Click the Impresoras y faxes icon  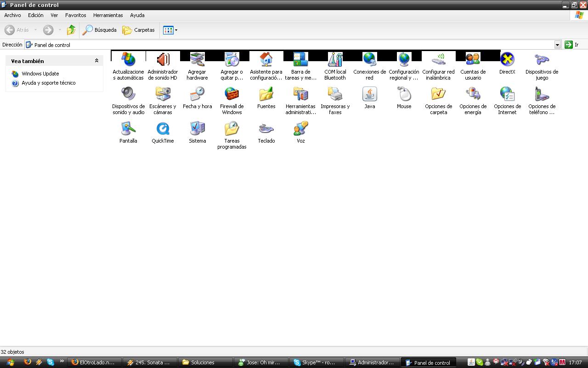335,94
